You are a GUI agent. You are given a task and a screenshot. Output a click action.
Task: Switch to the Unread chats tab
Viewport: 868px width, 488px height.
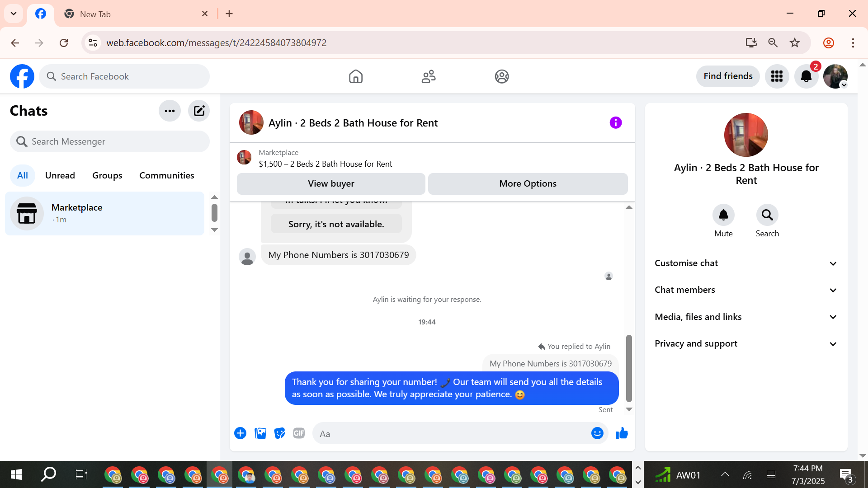(60, 175)
